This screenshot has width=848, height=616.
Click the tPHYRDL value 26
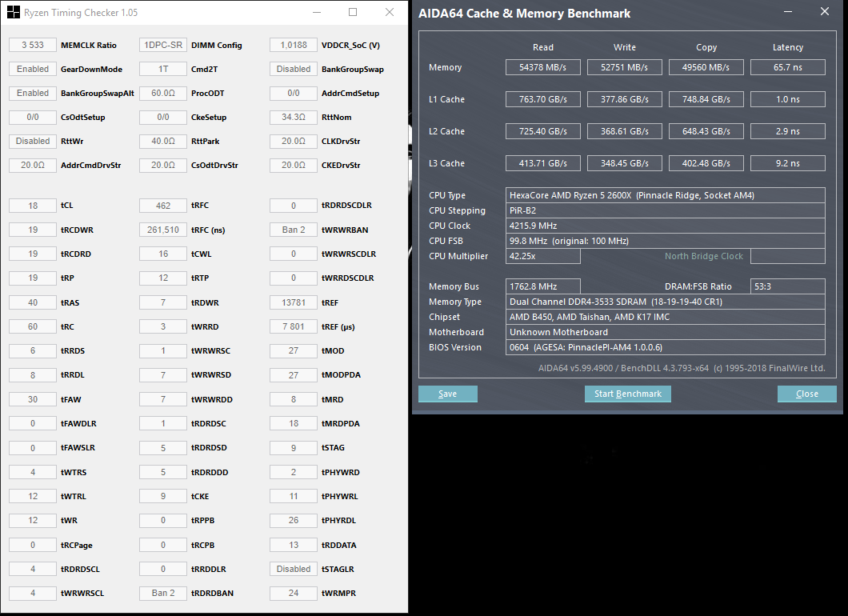point(293,520)
